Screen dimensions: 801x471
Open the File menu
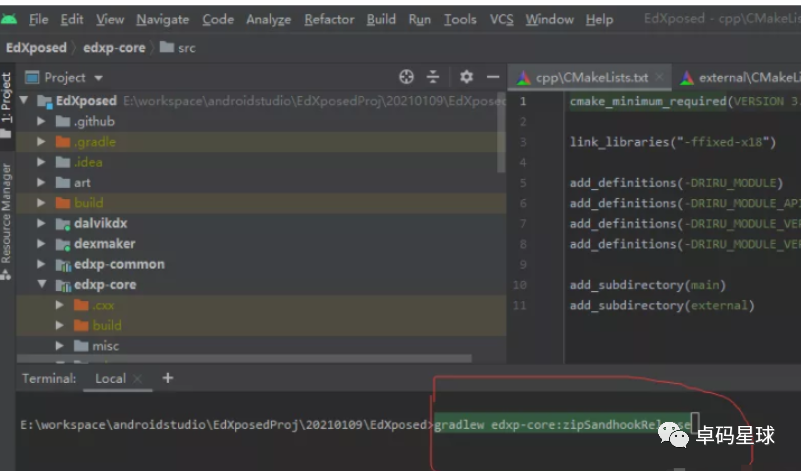[x=38, y=19]
